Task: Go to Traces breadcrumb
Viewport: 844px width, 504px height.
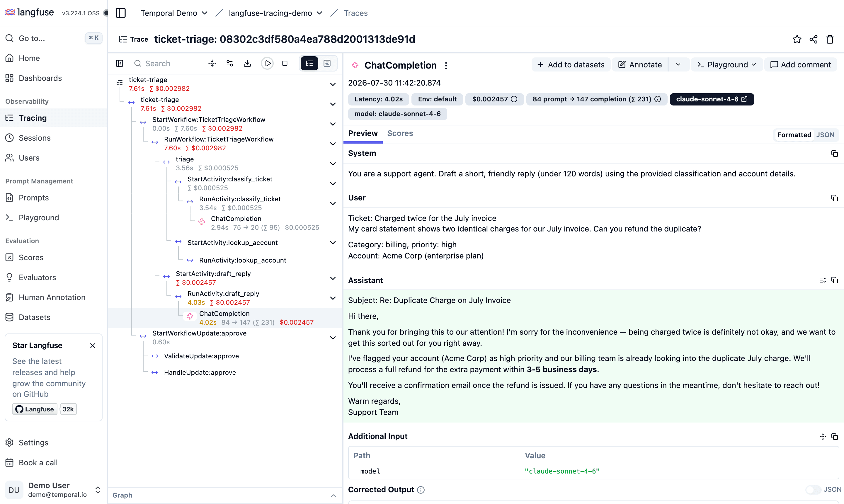Action: (355, 13)
